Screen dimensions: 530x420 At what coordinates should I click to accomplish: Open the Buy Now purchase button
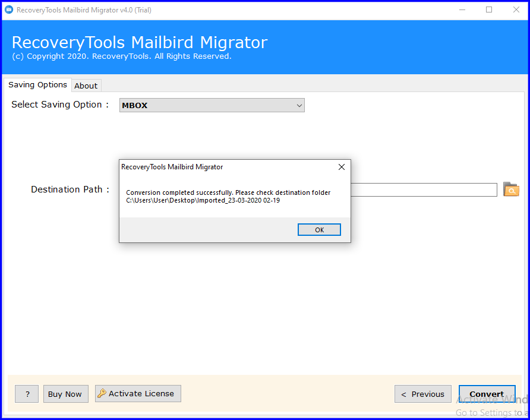click(x=65, y=394)
